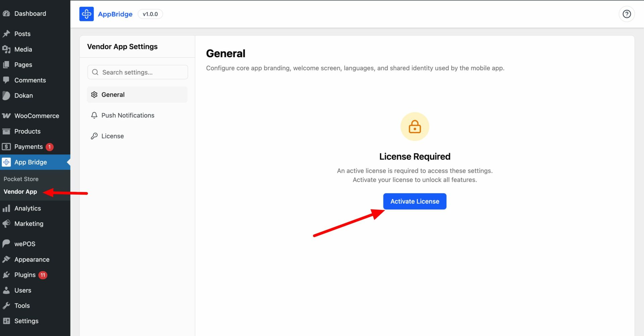Click the Payments dollar icon
644x336 pixels.
click(6, 147)
